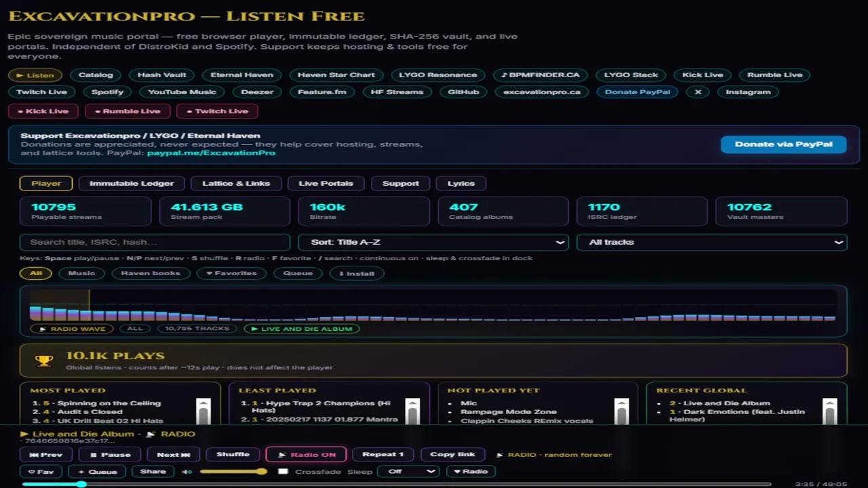Open the Lattice & Links tab

point(236,184)
